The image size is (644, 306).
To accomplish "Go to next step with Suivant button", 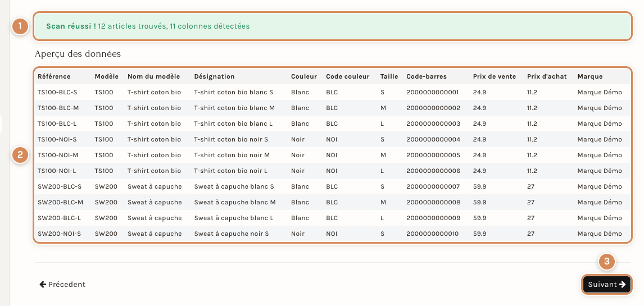I will (606, 284).
